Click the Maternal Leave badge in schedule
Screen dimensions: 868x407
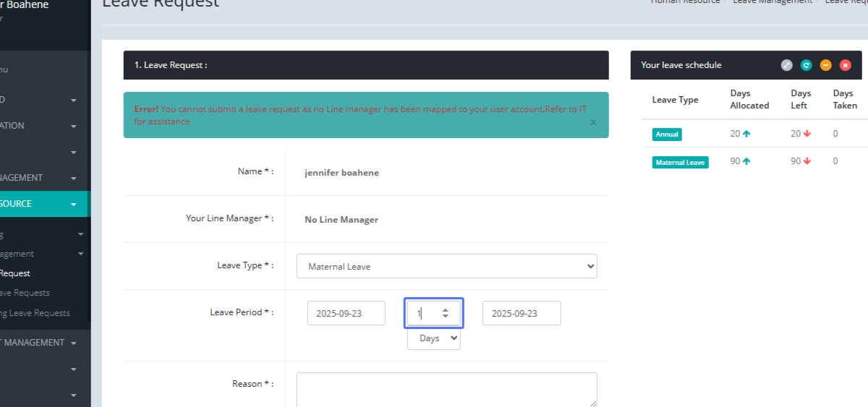click(x=680, y=163)
